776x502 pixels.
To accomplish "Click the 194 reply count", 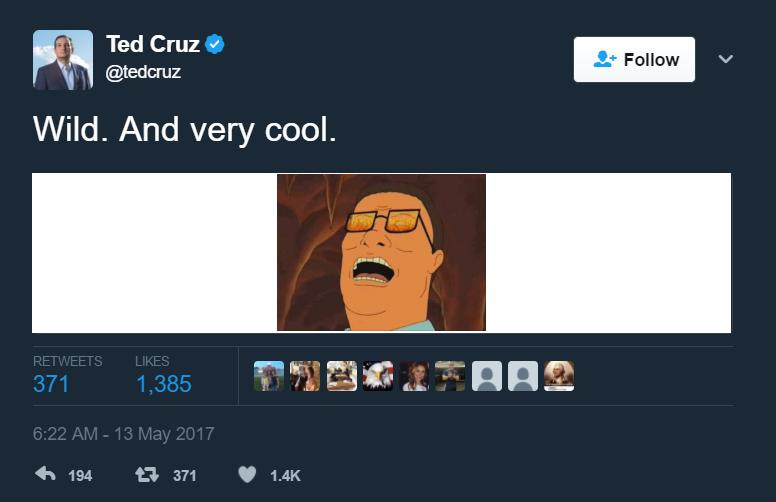I will (x=80, y=476).
